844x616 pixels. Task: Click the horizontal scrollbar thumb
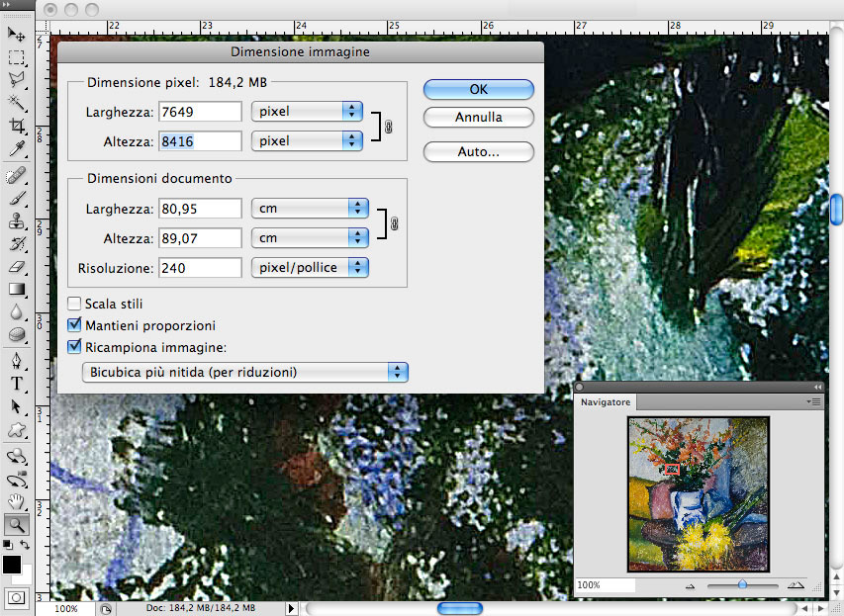click(x=460, y=608)
